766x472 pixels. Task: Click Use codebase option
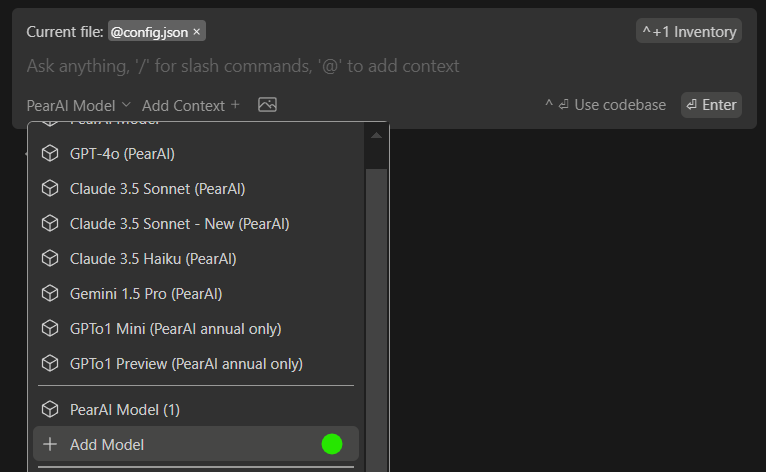[605, 105]
